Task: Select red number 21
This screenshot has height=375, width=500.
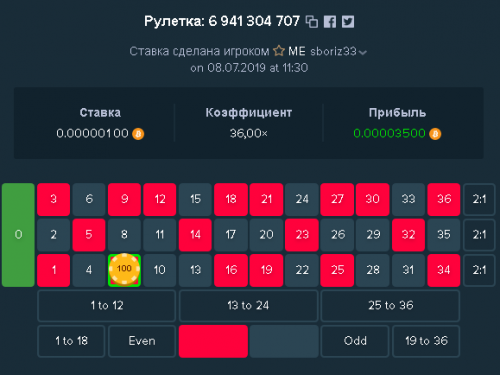Action: 266,199
